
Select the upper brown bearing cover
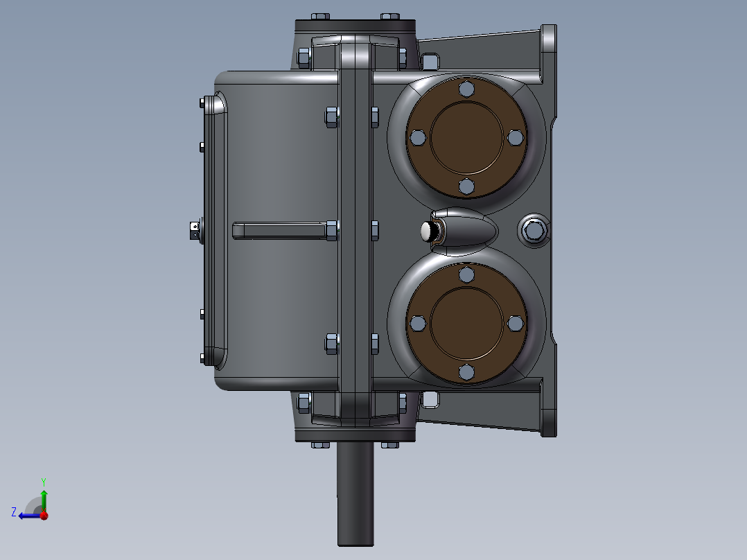(x=466, y=138)
